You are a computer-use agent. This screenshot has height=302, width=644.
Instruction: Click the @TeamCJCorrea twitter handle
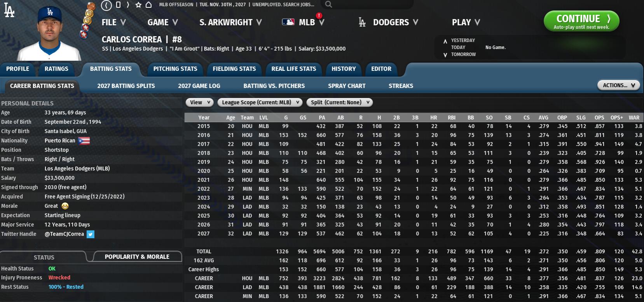64,234
